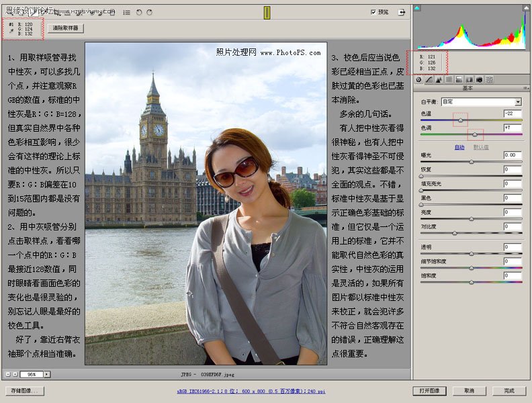Open the zoom level dropdown arrow
This screenshot has height=403, width=532.
click(47, 374)
